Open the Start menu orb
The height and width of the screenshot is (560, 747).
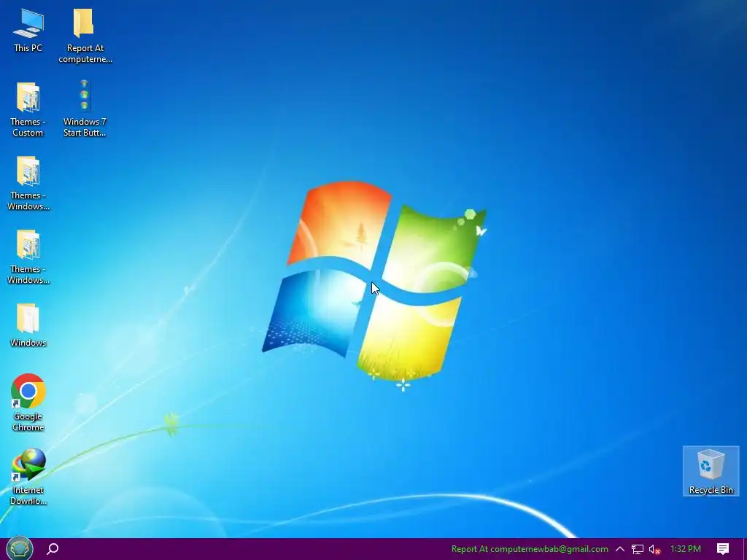(20, 548)
